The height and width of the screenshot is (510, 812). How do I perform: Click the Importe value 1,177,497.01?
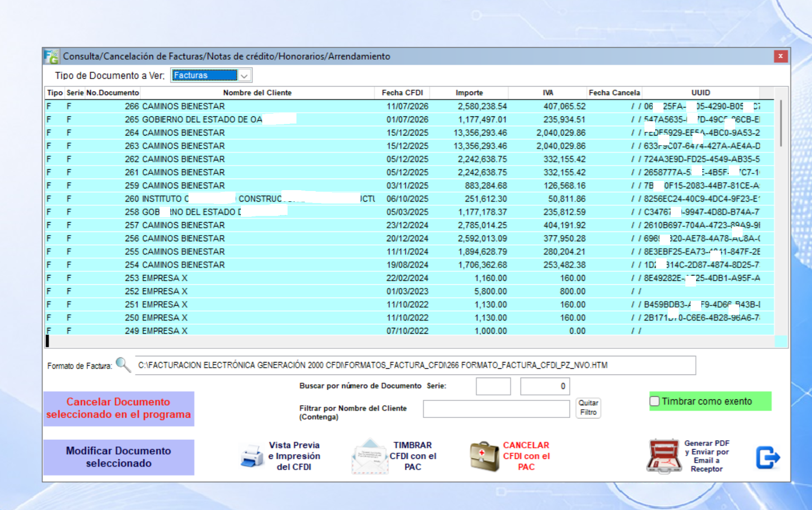(482, 120)
